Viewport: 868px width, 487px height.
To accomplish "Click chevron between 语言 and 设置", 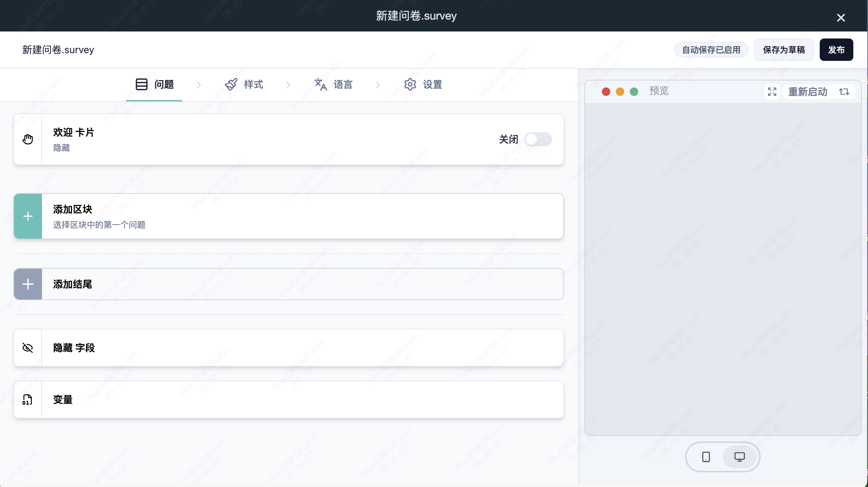I will coord(378,85).
